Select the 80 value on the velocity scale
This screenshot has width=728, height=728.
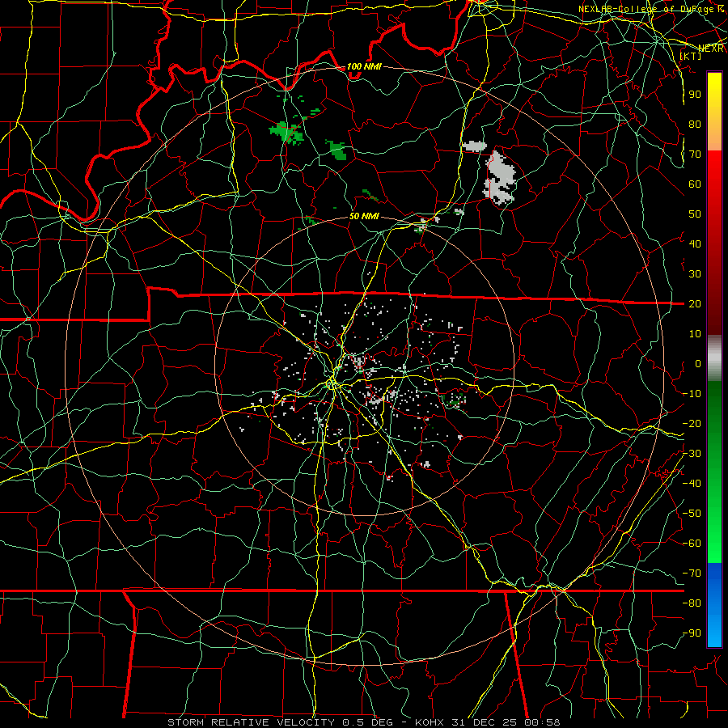coord(695,124)
